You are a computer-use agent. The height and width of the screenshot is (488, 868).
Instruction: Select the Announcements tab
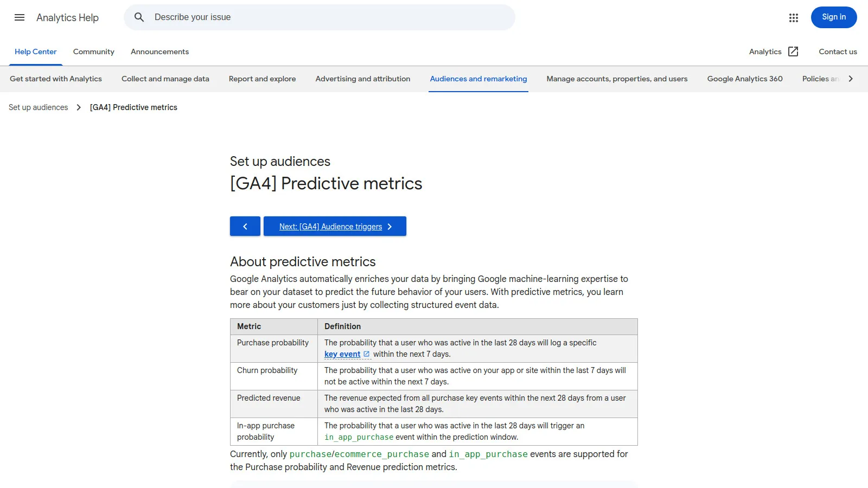[x=159, y=52]
